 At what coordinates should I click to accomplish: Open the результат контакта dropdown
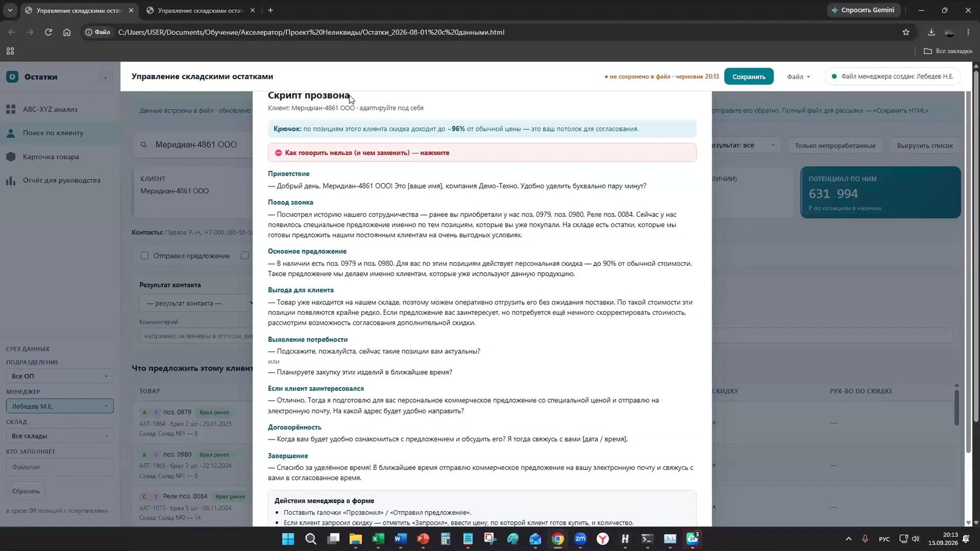pyautogui.click(x=197, y=303)
